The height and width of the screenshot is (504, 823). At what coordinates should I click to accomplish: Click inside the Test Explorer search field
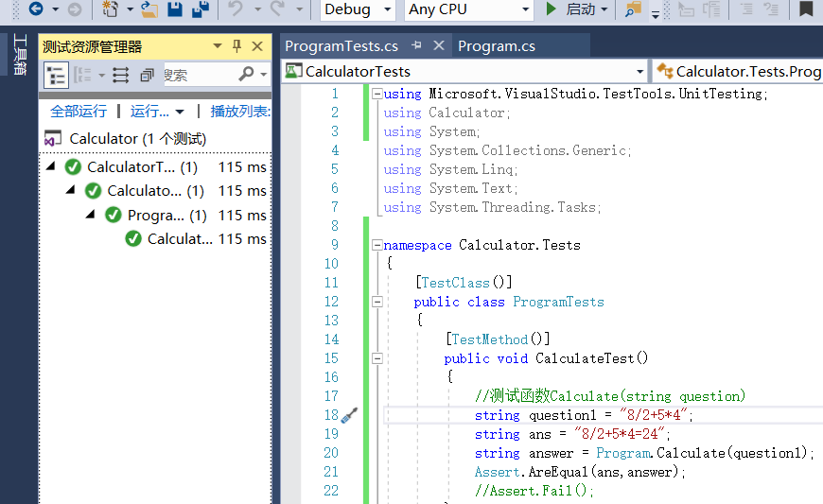199,75
